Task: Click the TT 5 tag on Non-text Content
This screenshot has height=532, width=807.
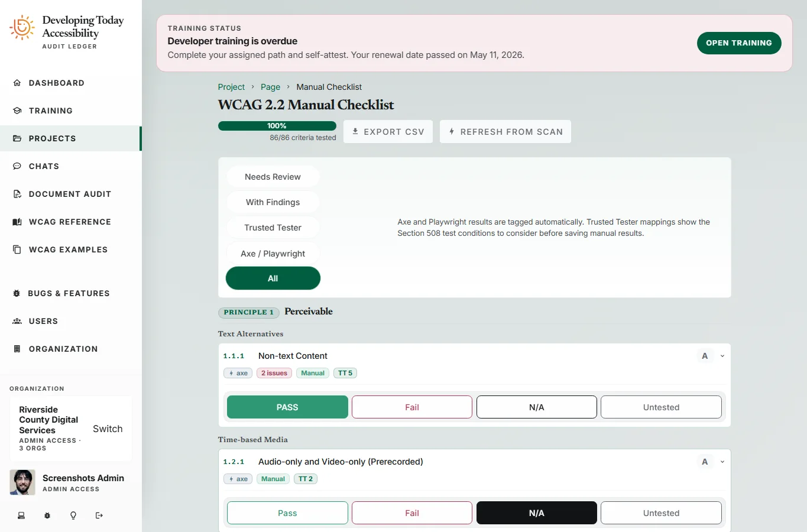Action: coord(345,373)
